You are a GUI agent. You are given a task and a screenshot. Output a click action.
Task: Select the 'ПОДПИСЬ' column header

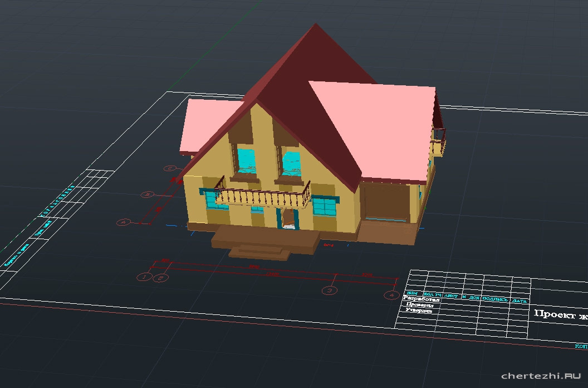[495, 299]
